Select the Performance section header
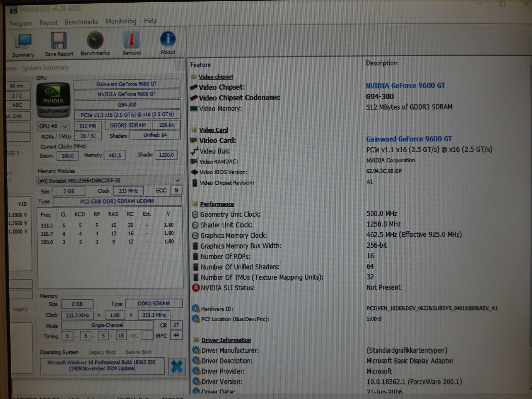This screenshot has height=399, width=532. tap(217, 204)
